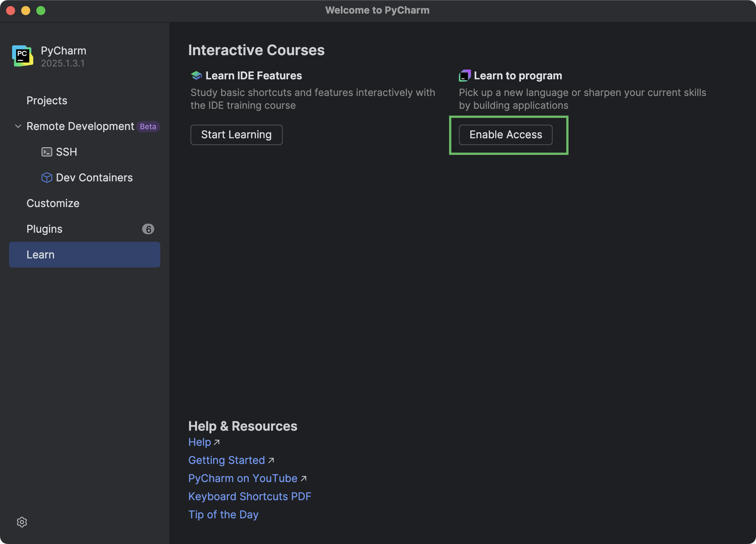Open the Plugins section
This screenshot has width=756, height=544.
point(44,229)
